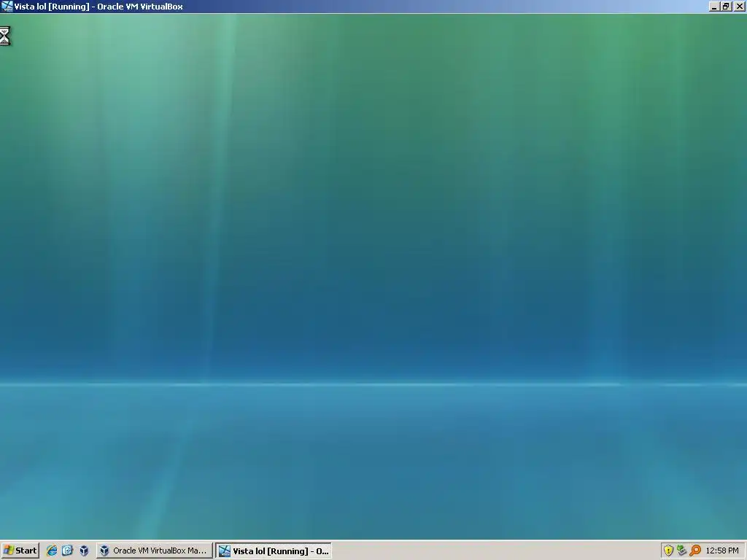Screen dimensions: 747x560
Task: Click Safely Remove Hardware tray icon
Action: 682,551
